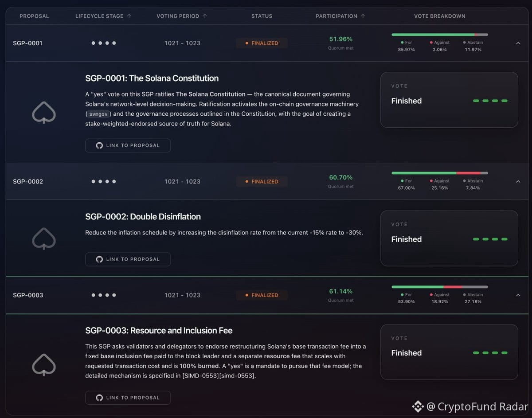Click the SGP-0003 lifecycle stage dots
532x418 pixels.
click(104, 295)
